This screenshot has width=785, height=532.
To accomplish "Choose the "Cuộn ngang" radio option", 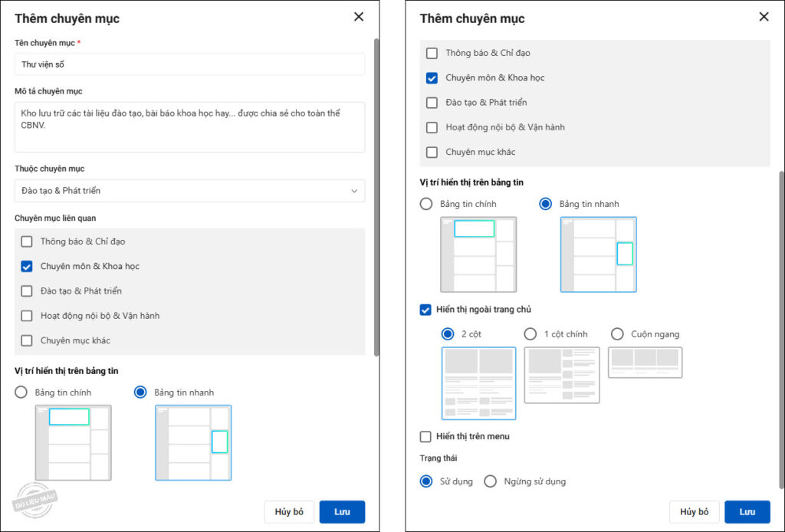I will 617,334.
